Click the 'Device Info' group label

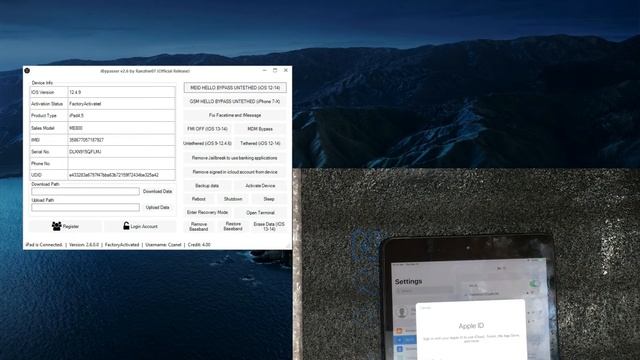tap(42, 83)
